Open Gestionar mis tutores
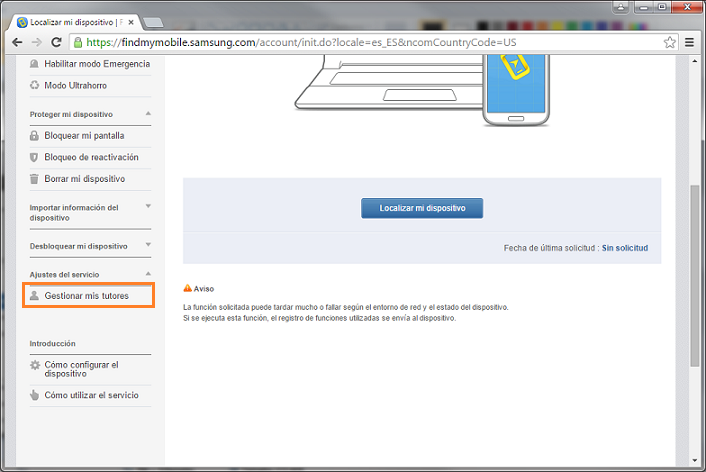706x472 pixels. pos(86,296)
